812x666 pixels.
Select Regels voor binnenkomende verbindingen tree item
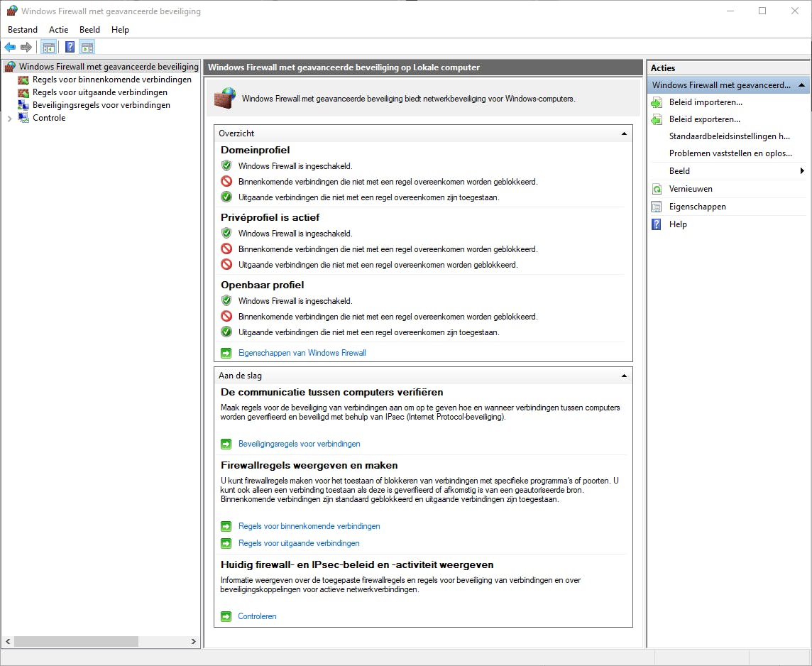point(112,80)
